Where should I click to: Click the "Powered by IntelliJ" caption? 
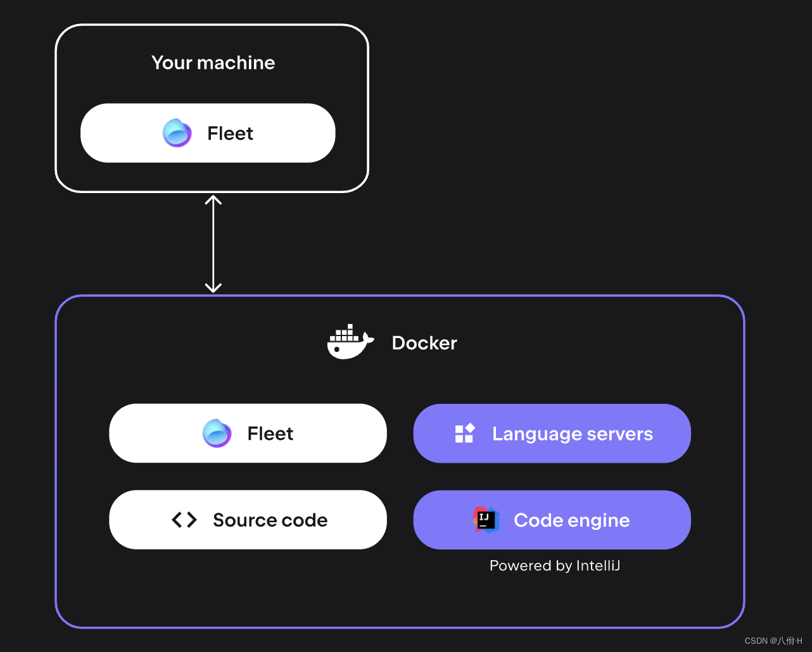point(555,566)
